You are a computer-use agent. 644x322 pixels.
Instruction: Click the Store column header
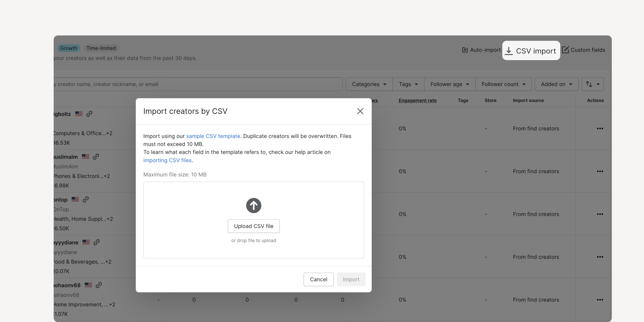tap(491, 100)
